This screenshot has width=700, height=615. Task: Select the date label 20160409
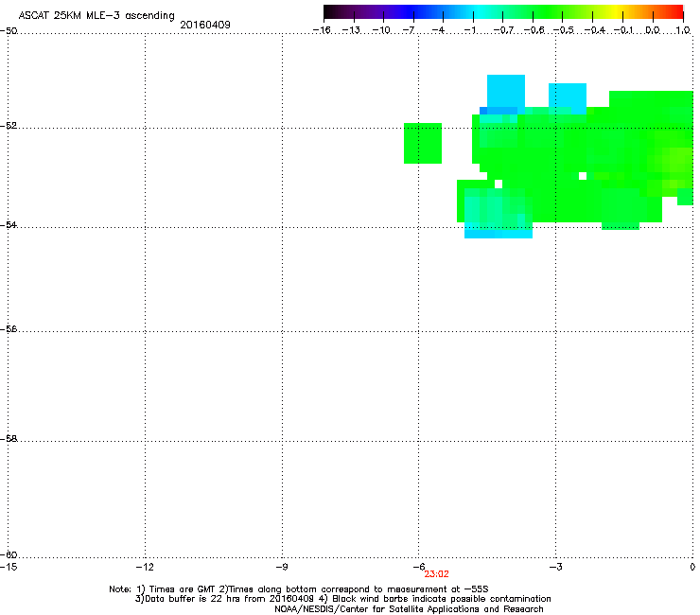pyautogui.click(x=205, y=25)
